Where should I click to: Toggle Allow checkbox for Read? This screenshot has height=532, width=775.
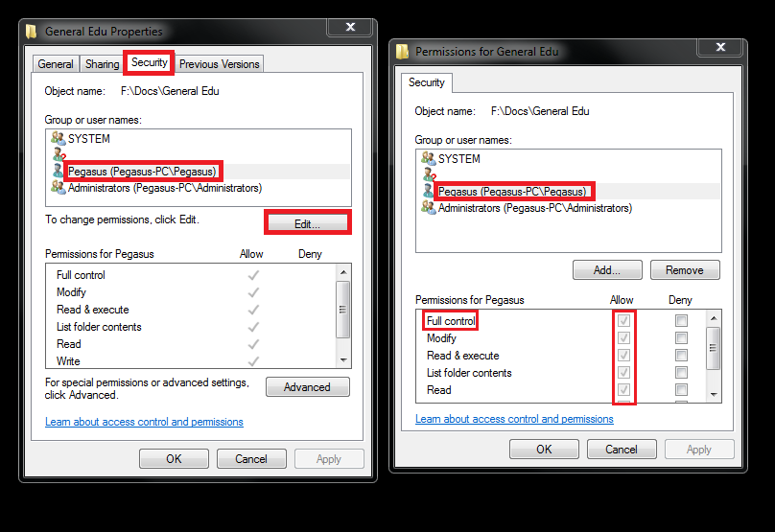[623, 390]
